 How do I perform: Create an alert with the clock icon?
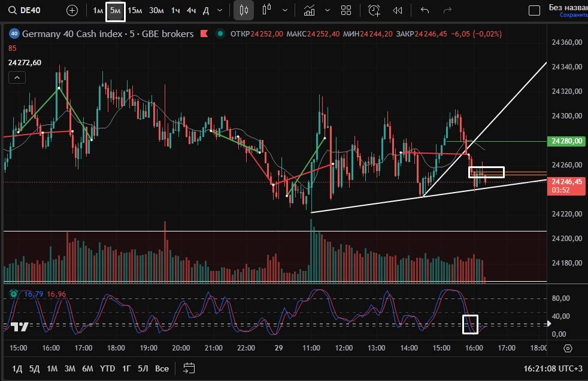click(374, 10)
